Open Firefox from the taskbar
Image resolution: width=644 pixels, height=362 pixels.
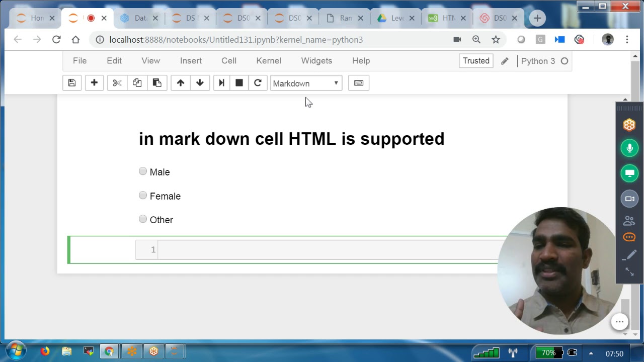coord(45,351)
